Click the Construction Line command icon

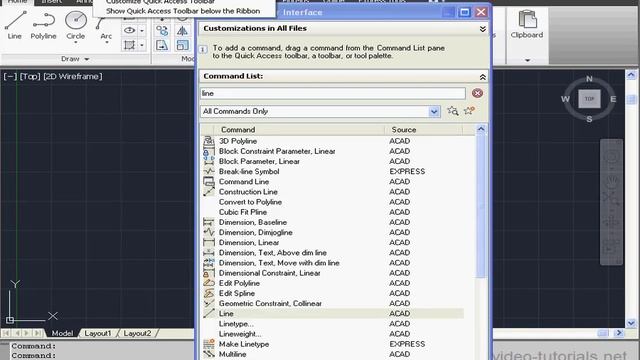(x=209, y=192)
